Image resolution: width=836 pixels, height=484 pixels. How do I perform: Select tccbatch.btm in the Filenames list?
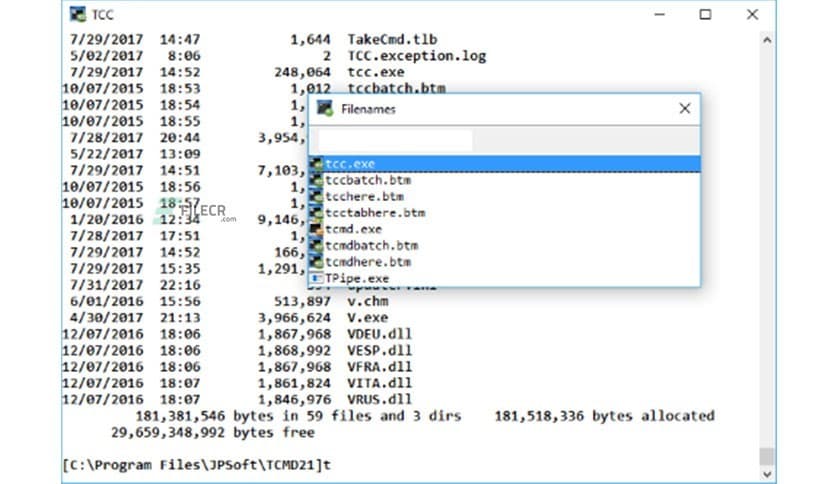tap(504, 180)
